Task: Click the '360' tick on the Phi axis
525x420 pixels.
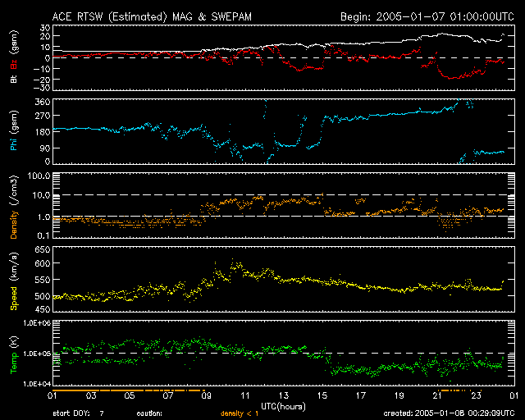Action: click(43, 102)
